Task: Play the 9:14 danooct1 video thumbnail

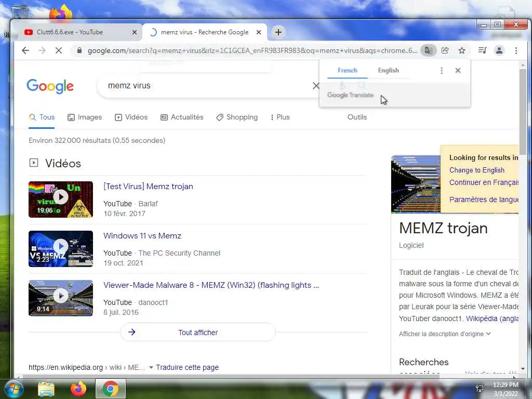Action: (x=61, y=298)
